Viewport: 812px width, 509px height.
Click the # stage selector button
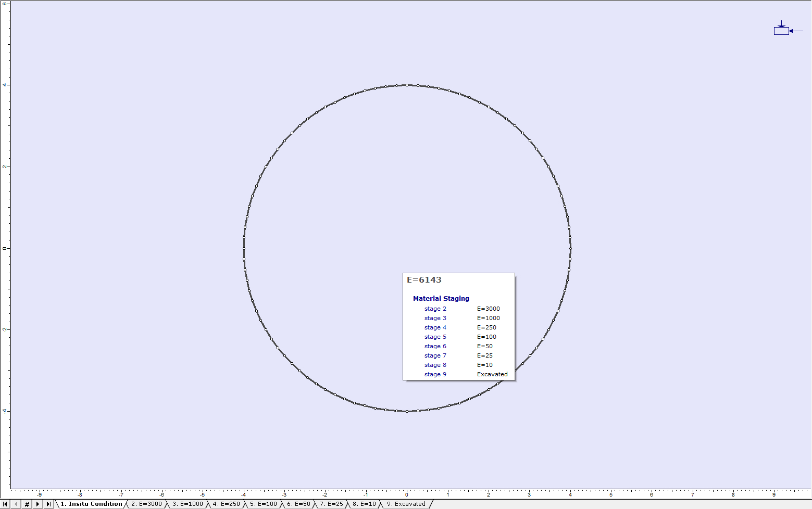(27, 504)
